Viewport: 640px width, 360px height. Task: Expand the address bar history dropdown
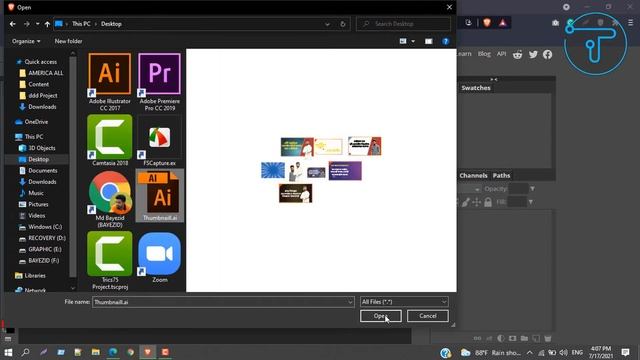point(327,24)
